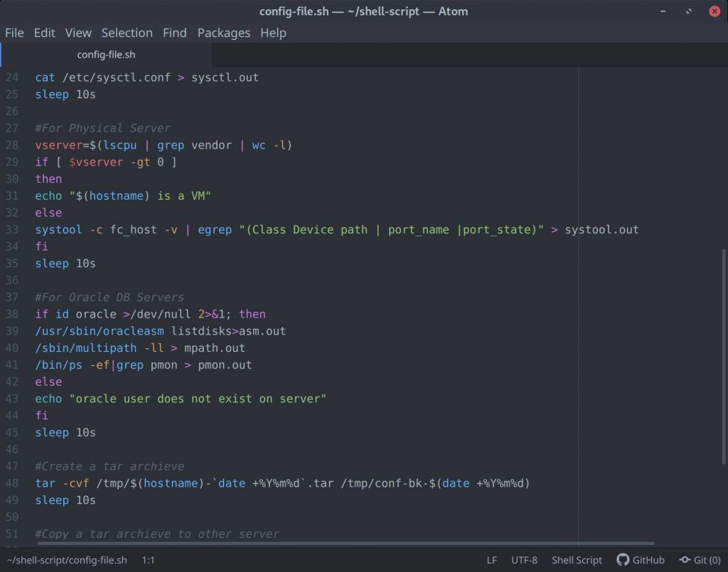Click the cursor position indicator 1:1
Viewport: 728px width, 572px height.
(148, 560)
